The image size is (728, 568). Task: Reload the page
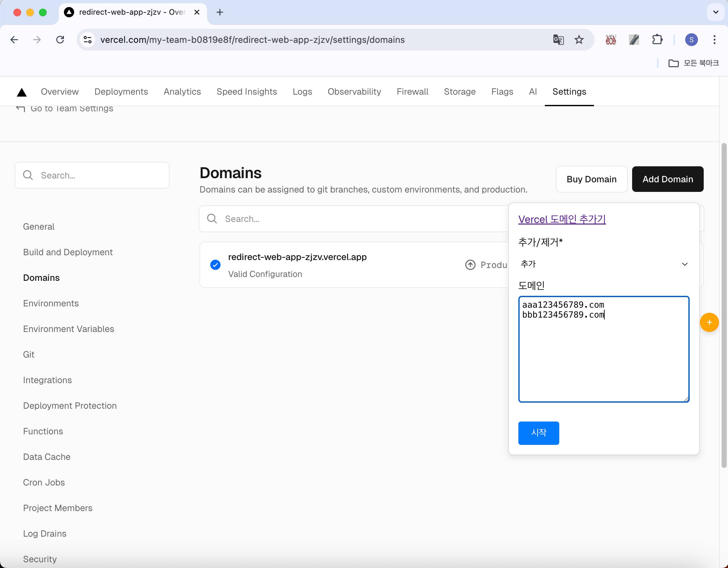(60, 40)
